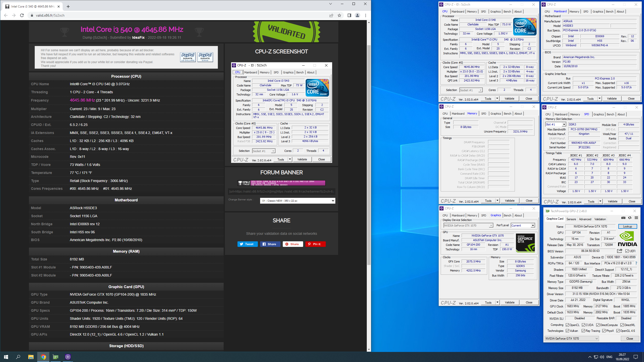Open Tools arrow in CPU-Z Graphics window

pos(497,302)
